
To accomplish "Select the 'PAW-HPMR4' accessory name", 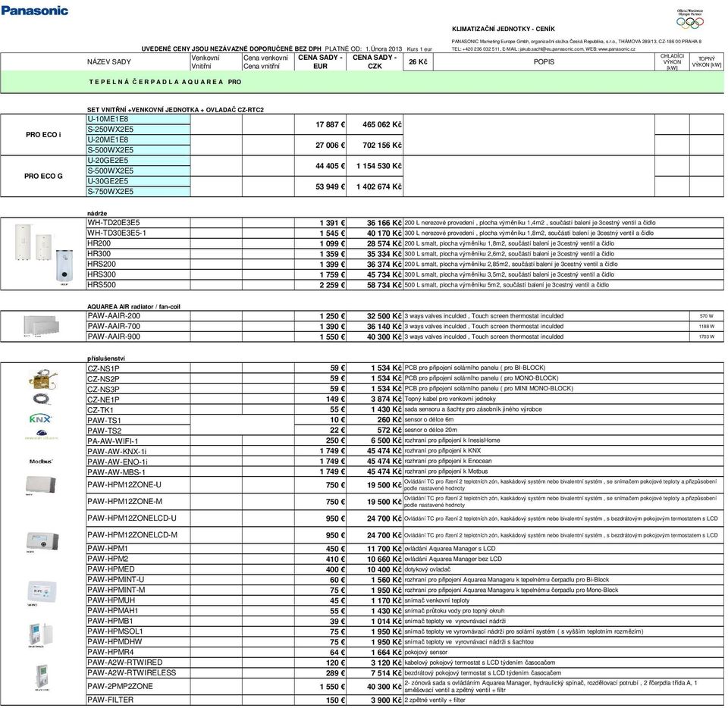I will 111,652.
